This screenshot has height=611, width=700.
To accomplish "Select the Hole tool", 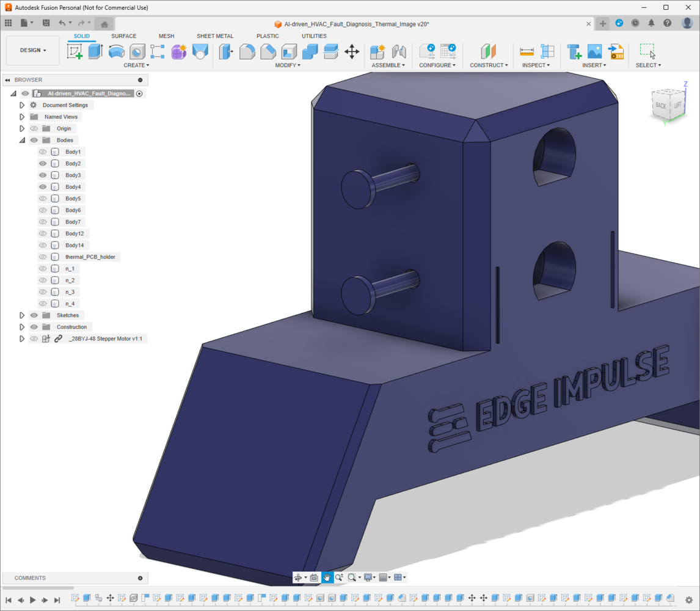I will click(x=137, y=51).
